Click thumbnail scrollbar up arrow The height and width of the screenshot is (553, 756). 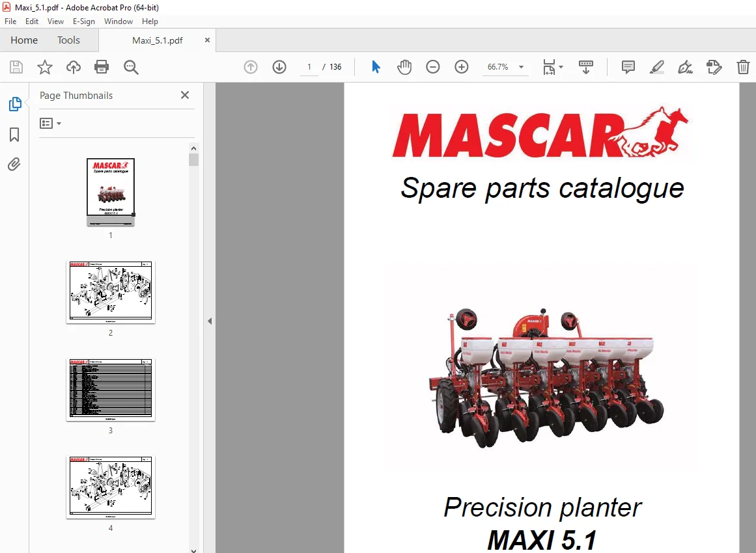[194, 148]
